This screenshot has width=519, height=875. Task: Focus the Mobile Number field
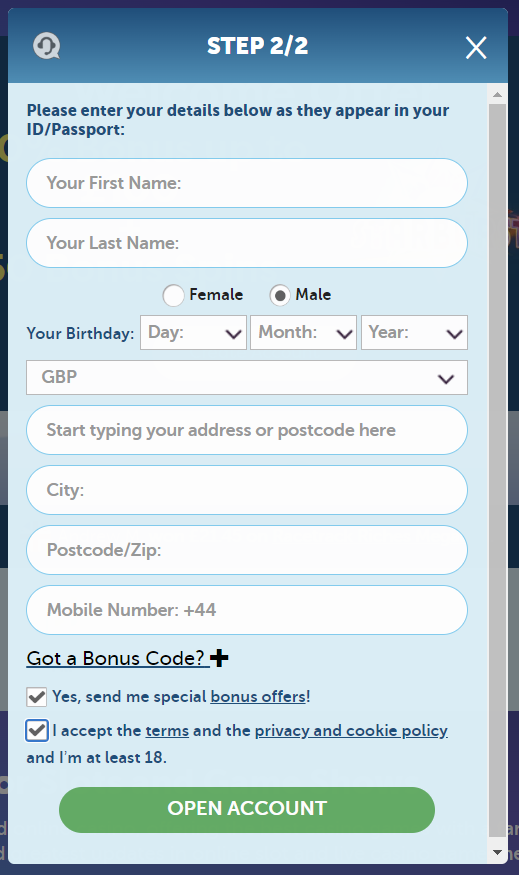pyautogui.click(x=247, y=610)
